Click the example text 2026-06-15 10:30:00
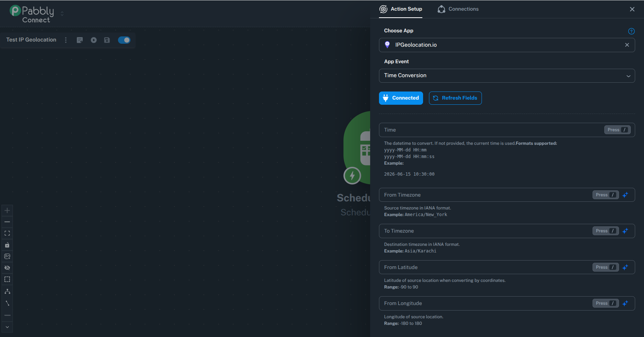The width and height of the screenshot is (644, 337). (x=409, y=174)
